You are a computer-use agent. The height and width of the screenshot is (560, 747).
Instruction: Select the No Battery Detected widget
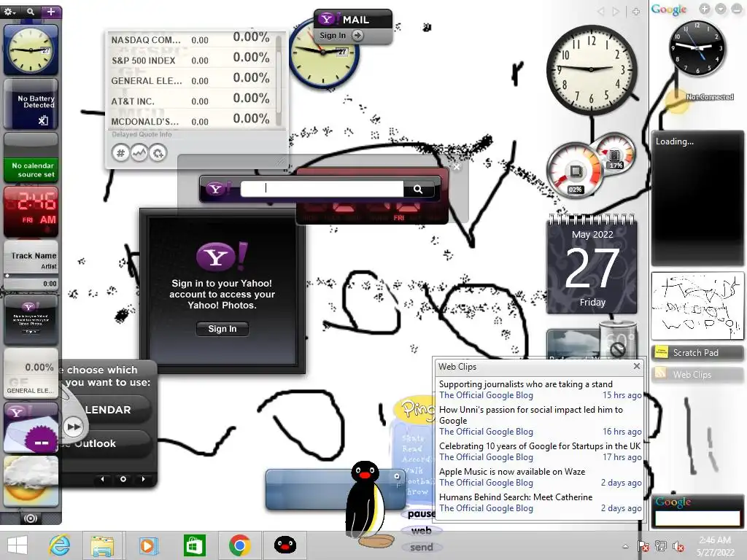coord(31,104)
